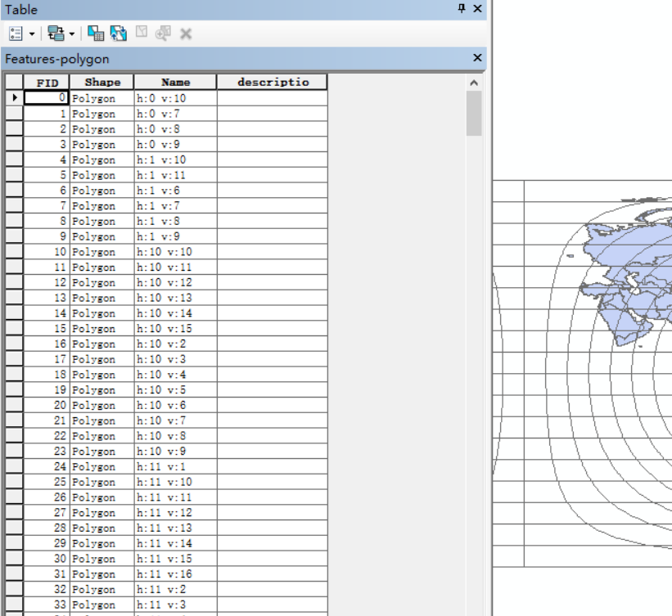Open the Table Options menu icon
This screenshot has height=616, width=672.
tap(14, 34)
